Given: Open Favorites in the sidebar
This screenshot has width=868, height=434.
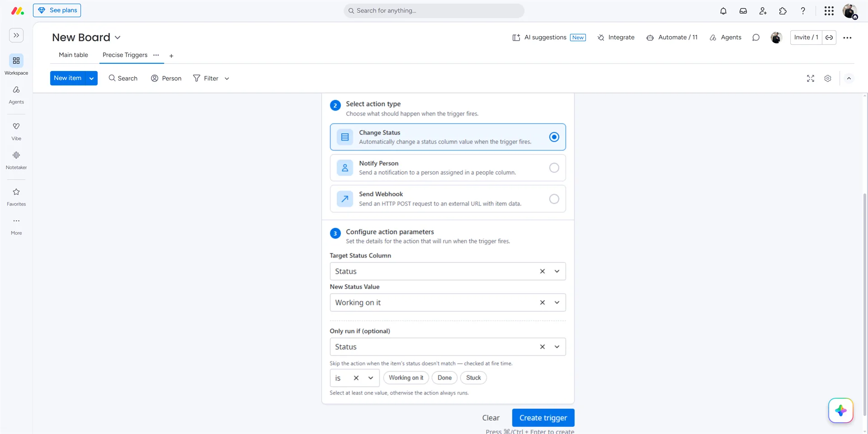Looking at the screenshot, I should (16, 197).
